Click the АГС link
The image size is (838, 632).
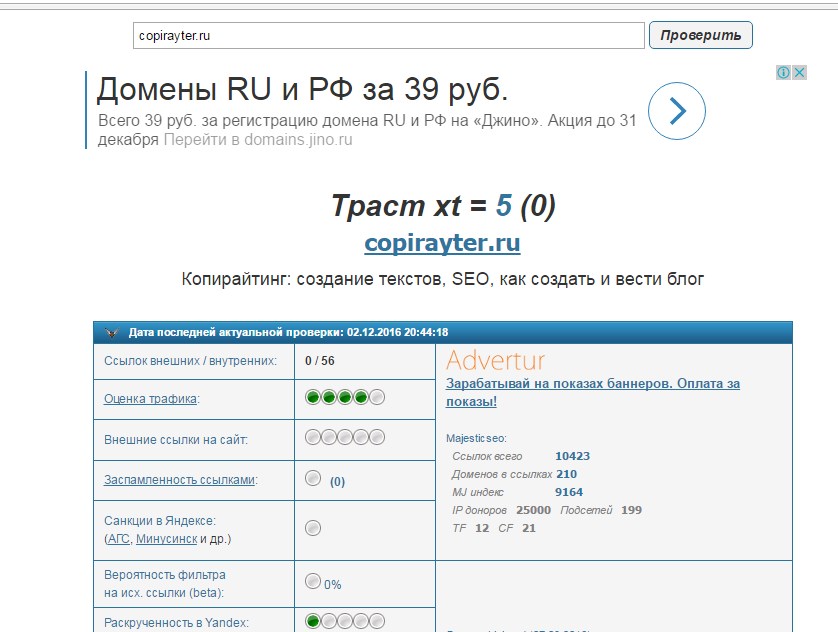[x=118, y=539]
